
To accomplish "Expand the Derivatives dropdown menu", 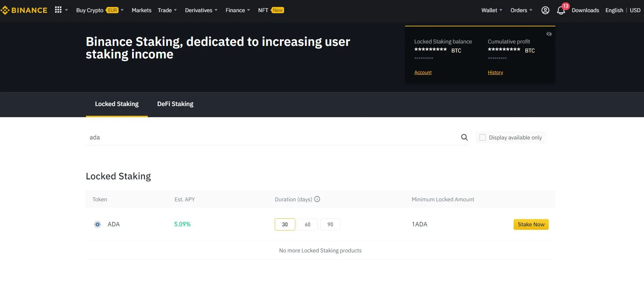I will [x=201, y=10].
